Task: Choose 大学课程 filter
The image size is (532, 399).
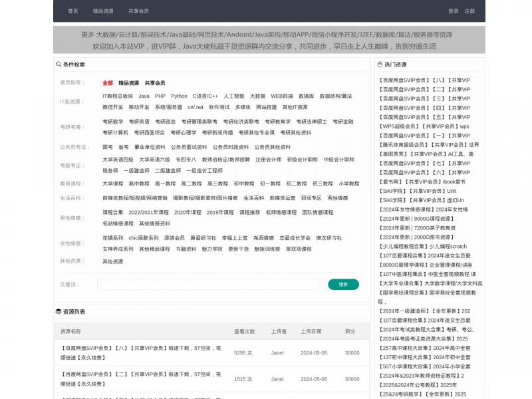Action: point(112,184)
